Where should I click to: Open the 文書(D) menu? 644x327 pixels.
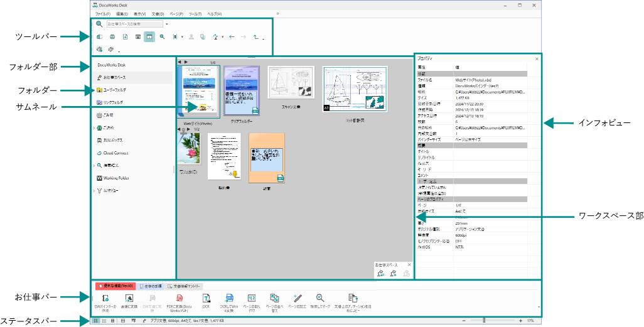coord(158,14)
